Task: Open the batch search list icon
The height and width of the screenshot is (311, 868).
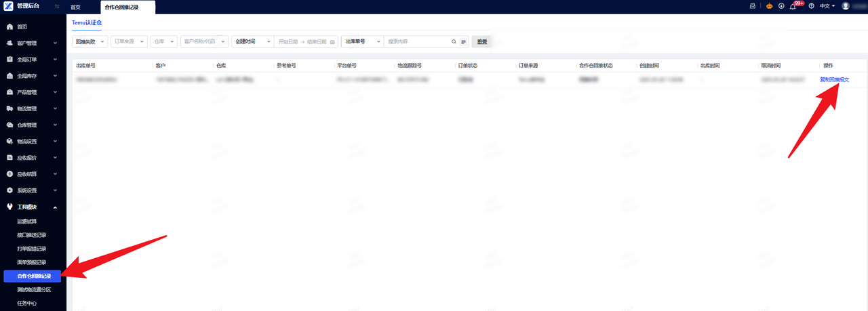Action: pyautogui.click(x=464, y=41)
